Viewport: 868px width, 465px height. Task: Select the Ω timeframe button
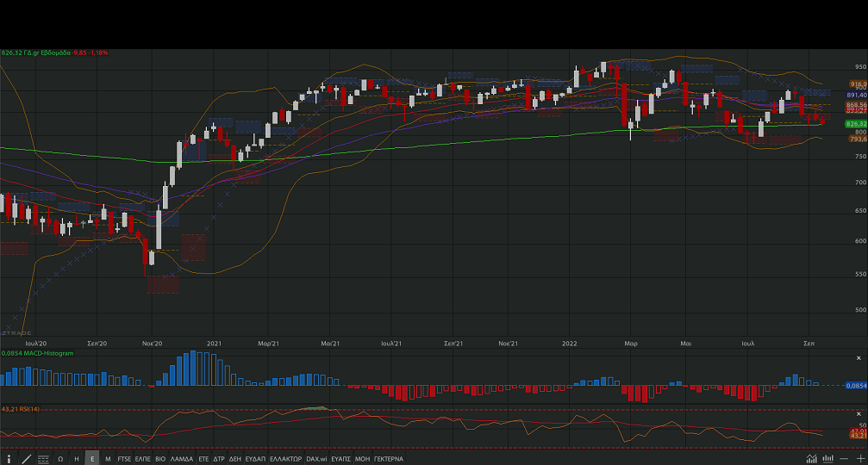pos(60,459)
